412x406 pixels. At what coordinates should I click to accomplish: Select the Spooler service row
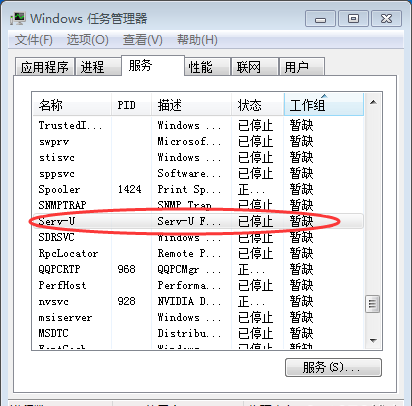click(x=198, y=189)
